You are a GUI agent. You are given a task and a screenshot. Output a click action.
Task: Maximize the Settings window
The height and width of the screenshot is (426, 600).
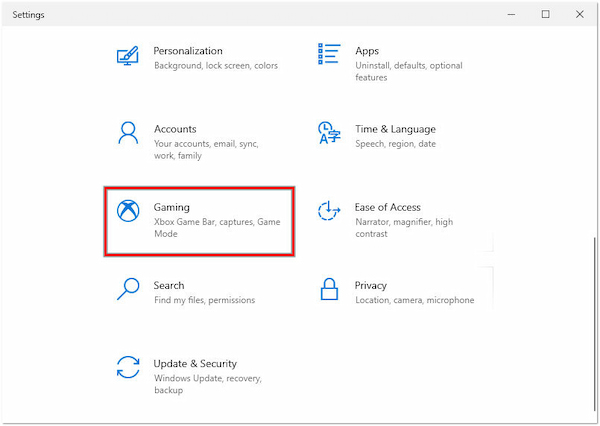click(x=546, y=14)
